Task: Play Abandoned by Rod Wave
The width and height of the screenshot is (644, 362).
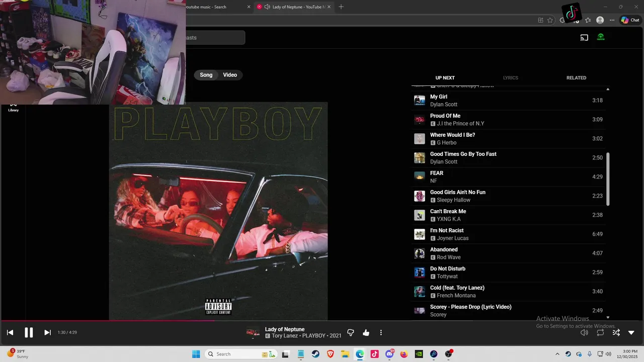Action: tap(508, 253)
